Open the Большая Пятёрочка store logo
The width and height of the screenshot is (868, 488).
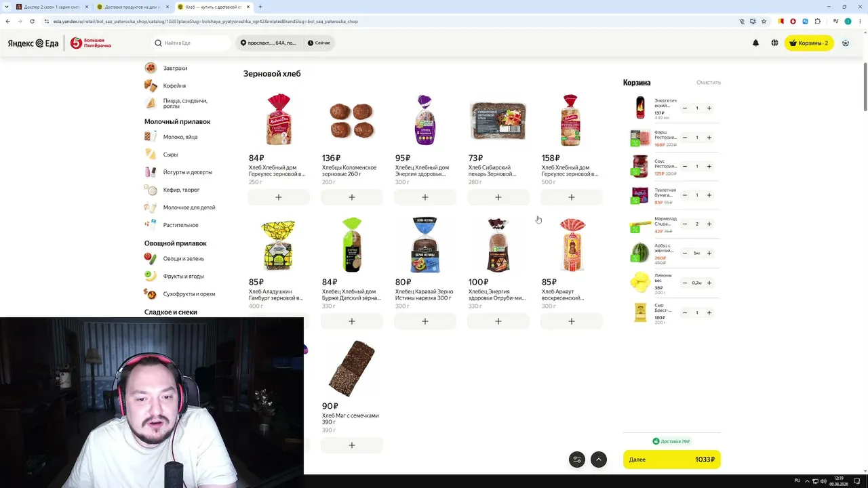[91, 43]
